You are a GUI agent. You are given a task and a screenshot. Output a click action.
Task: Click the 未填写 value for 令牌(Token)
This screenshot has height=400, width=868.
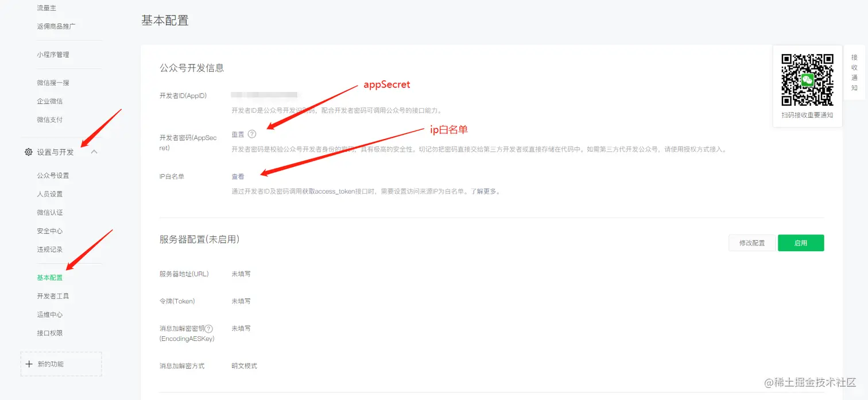pyautogui.click(x=241, y=301)
